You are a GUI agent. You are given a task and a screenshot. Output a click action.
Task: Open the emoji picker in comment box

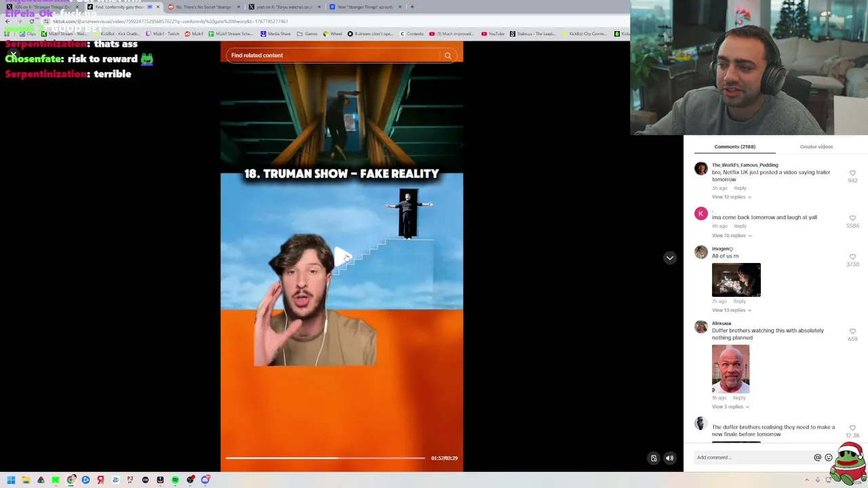click(x=828, y=457)
